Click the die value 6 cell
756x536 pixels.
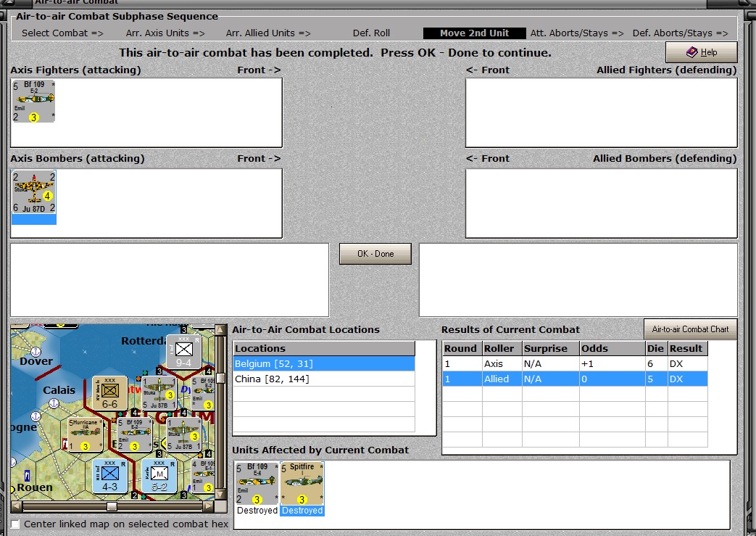click(656, 364)
